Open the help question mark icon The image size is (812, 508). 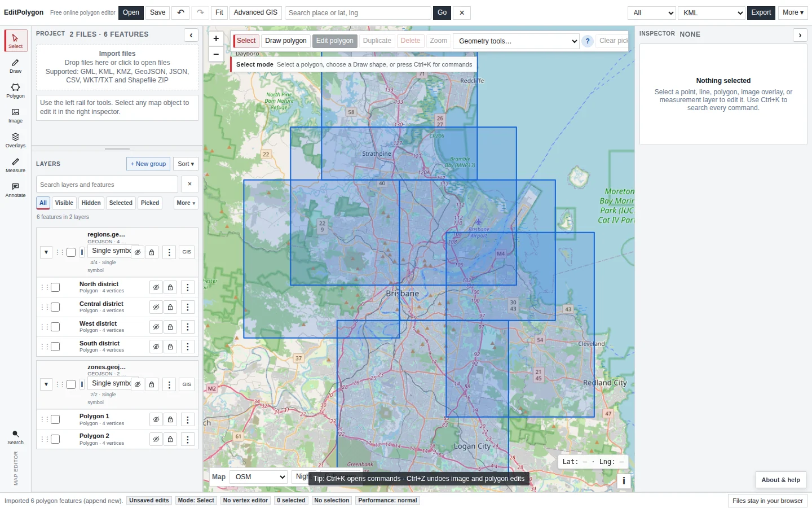588,41
